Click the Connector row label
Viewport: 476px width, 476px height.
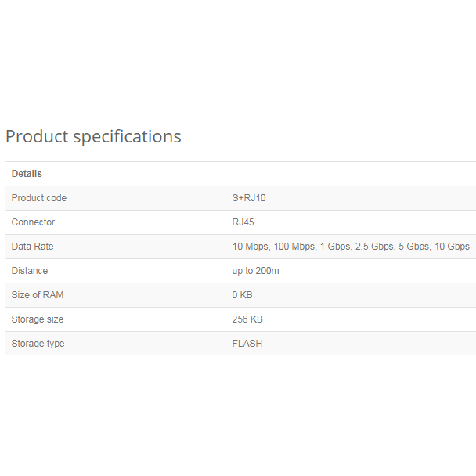[x=33, y=222]
